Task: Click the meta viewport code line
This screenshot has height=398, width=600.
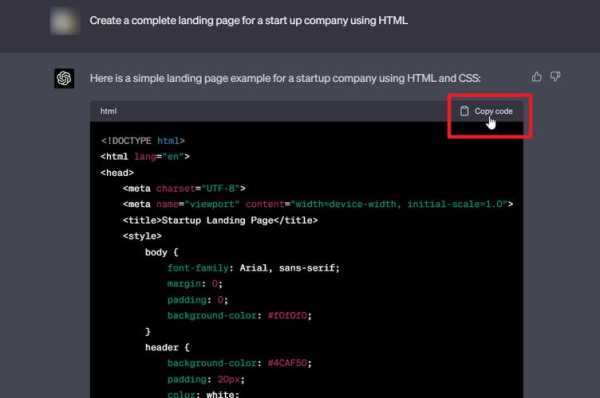Action: click(x=318, y=204)
